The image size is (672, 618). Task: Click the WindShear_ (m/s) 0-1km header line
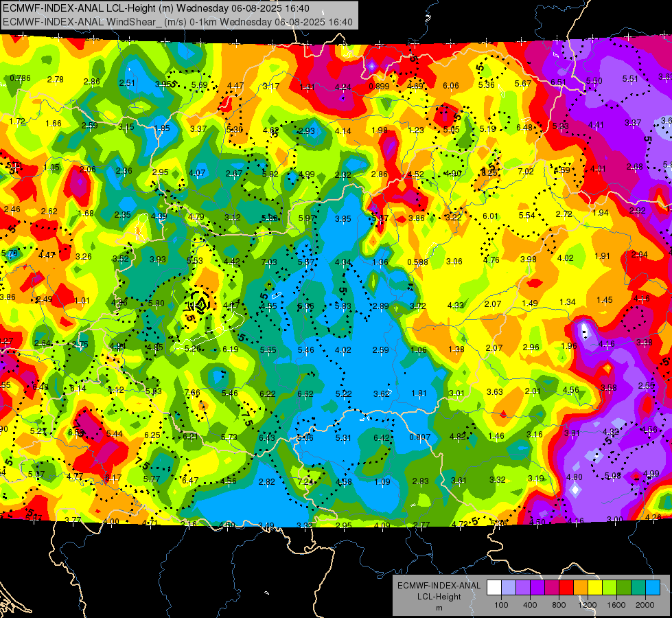tap(177, 22)
